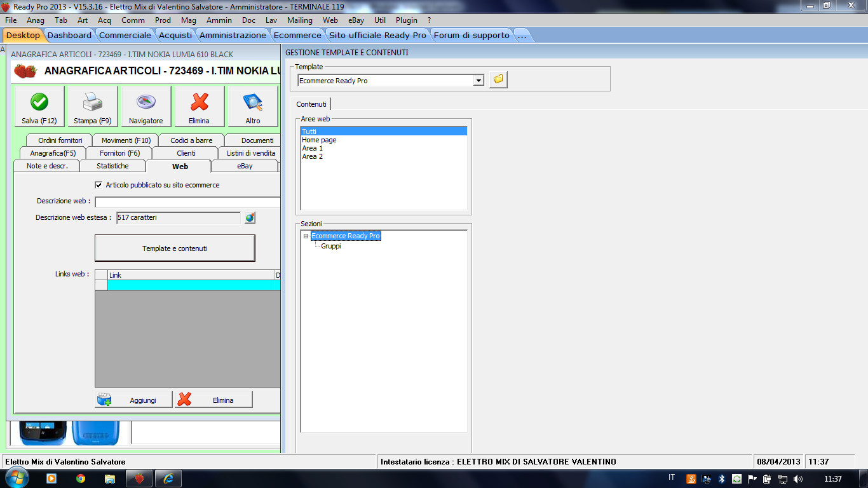Screen dimensions: 868x488
Task: Click the Template e contenuti button
Action: [175, 248]
